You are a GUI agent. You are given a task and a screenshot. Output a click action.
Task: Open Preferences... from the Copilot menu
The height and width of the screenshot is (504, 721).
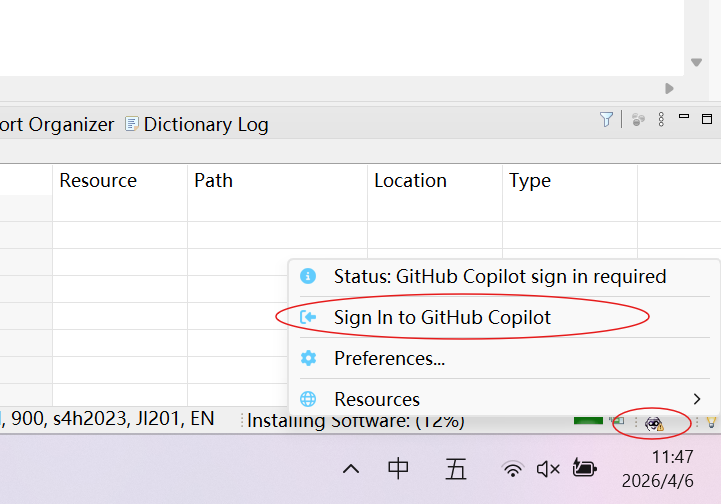pos(389,358)
